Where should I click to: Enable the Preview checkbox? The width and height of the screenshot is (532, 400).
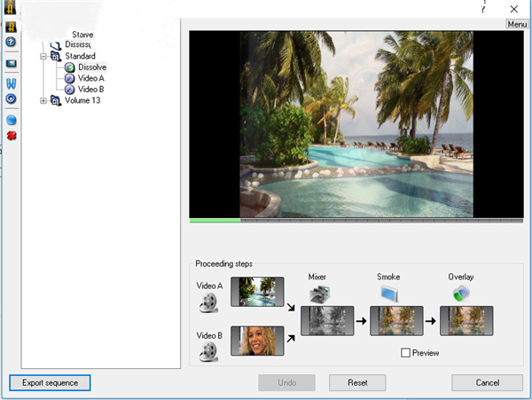(x=406, y=353)
